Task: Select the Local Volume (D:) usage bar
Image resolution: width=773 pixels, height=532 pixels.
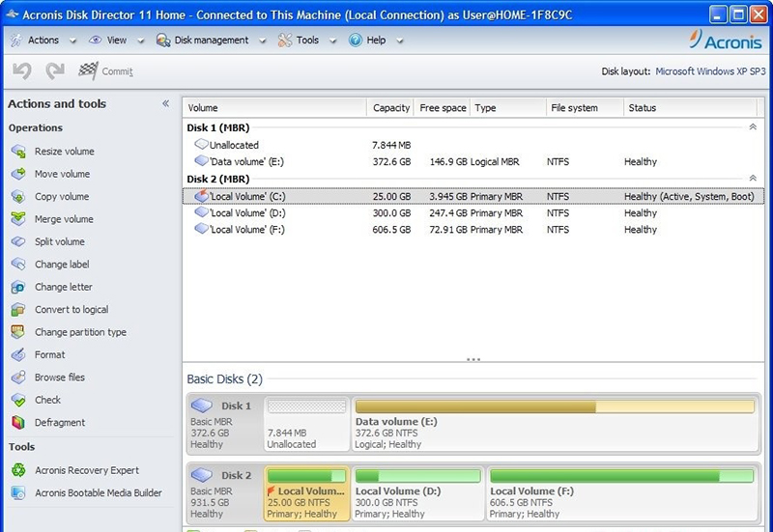Action: coord(417,476)
